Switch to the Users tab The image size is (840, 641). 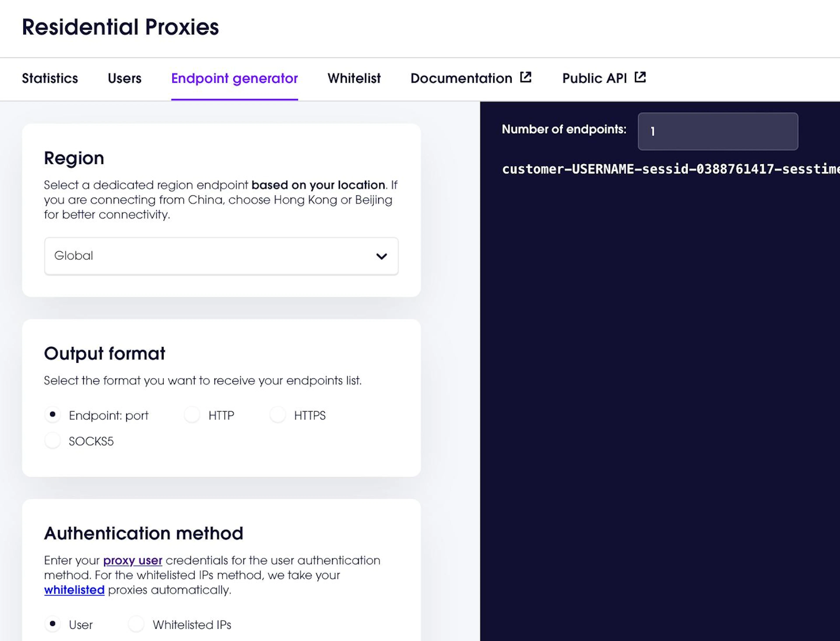[x=124, y=78]
